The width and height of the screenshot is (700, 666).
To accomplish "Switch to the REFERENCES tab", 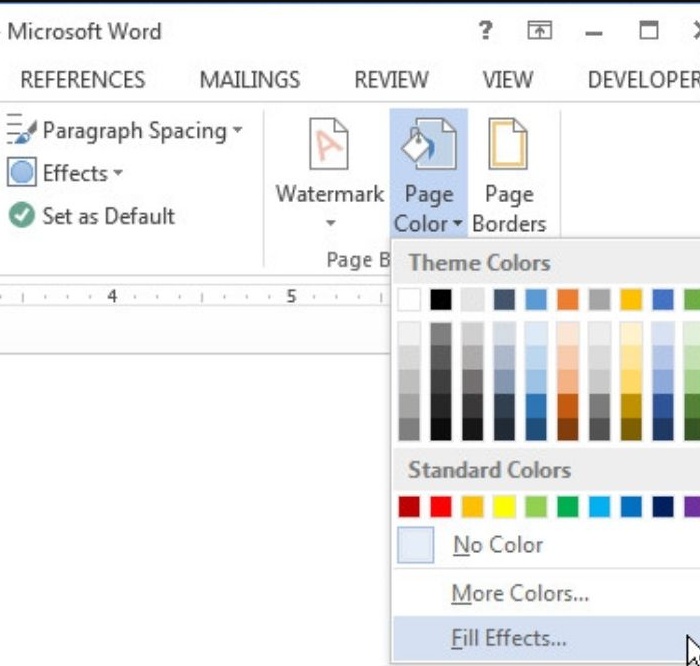I will tap(83, 80).
